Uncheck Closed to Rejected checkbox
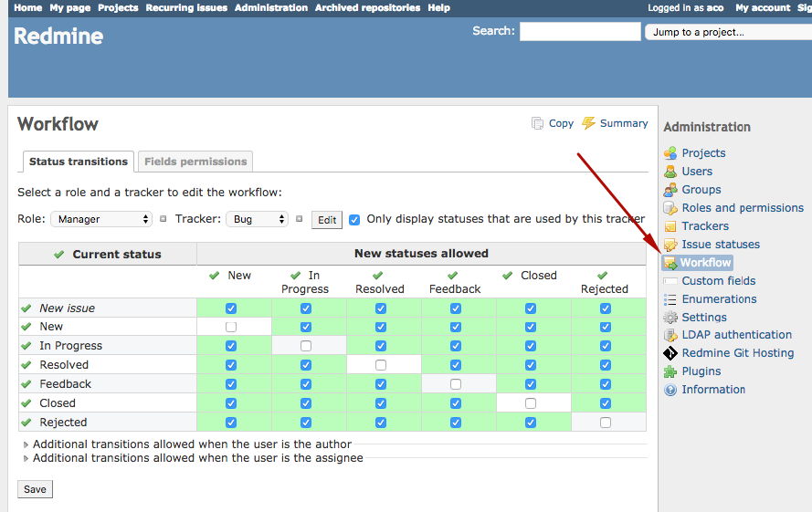The image size is (812, 512). click(x=606, y=403)
